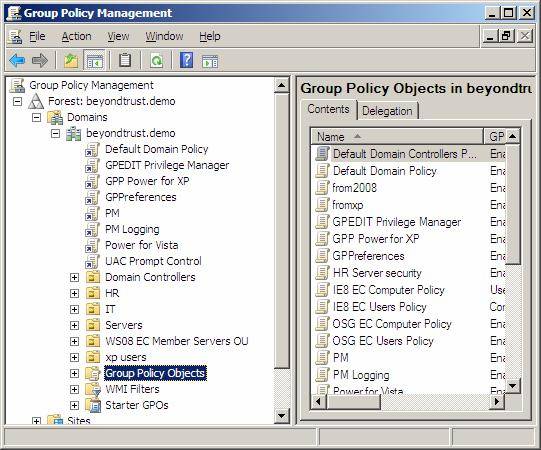Open Help via the question mark icon

click(186, 60)
